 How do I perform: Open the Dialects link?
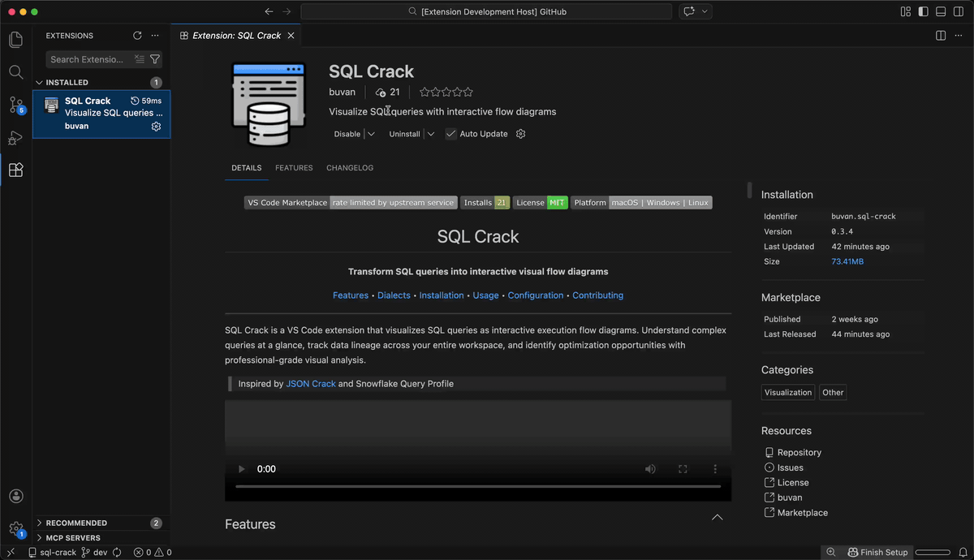tap(394, 295)
